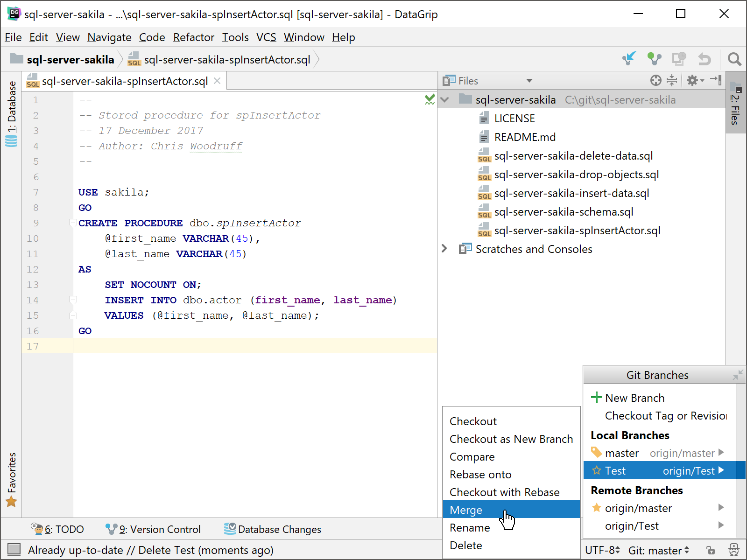
Task: Choose Merge from the branch context menu
Action: point(511,510)
